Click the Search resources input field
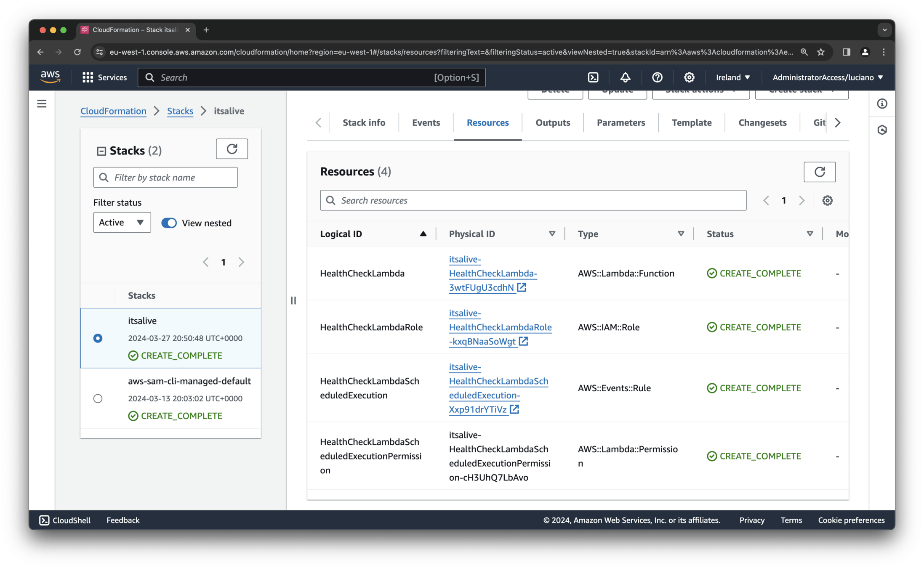This screenshot has width=924, height=568. pyautogui.click(x=533, y=201)
